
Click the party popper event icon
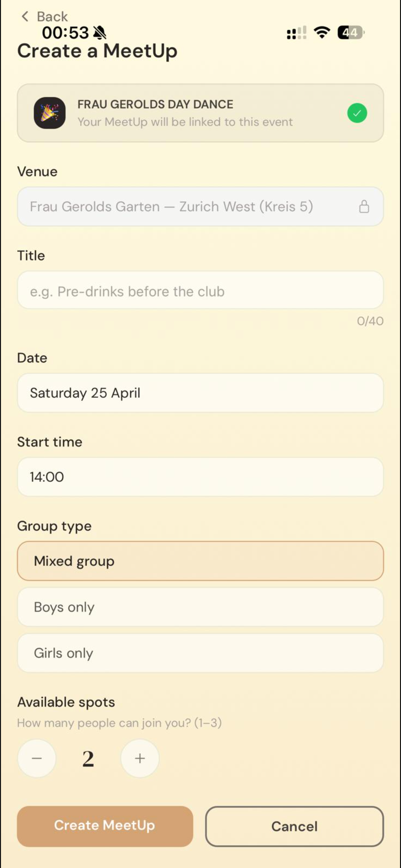tap(49, 113)
